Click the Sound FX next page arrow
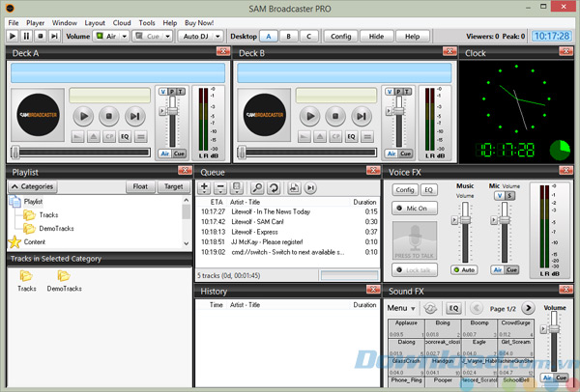Image resolution: width=580 pixels, height=392 pixels. pos(528,308)
